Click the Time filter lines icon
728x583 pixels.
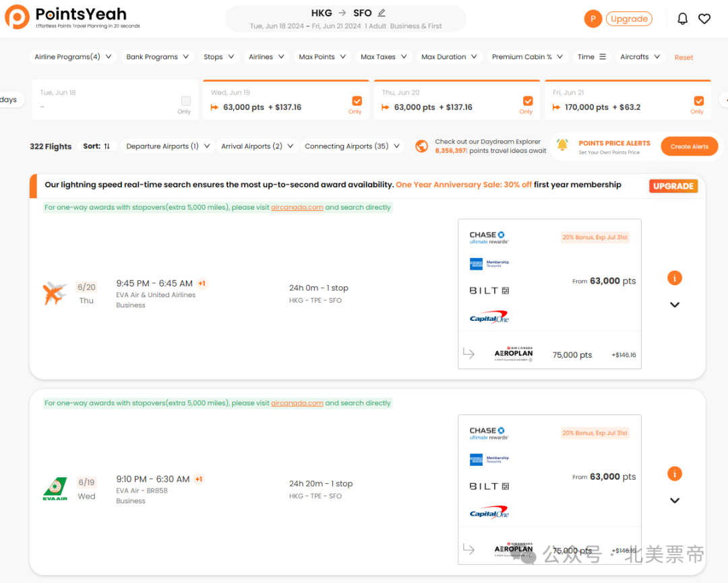tap(603, 57)
